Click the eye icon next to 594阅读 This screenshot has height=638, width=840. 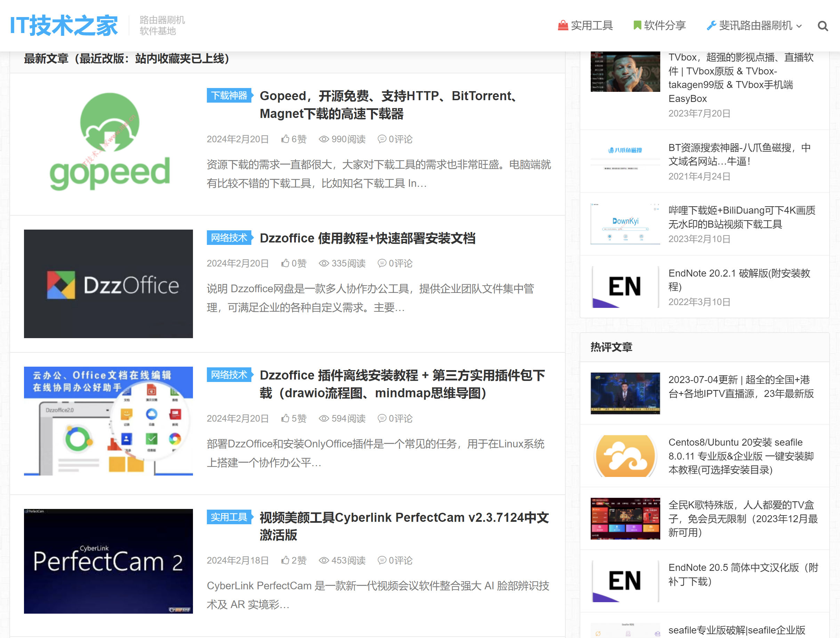(x=324, y=418)
